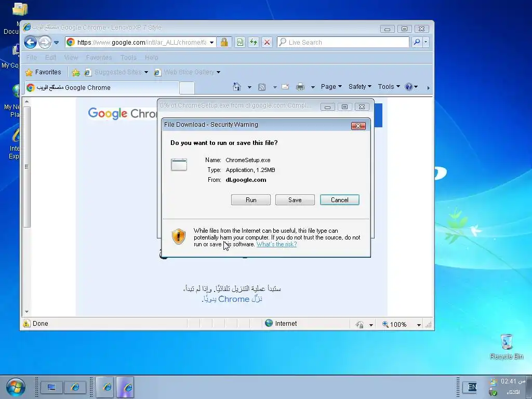Click the What's the risk? link
Image resolution: width=532 pixels, height=399 pixels.
pyautogui.click(x=276, y=244)
